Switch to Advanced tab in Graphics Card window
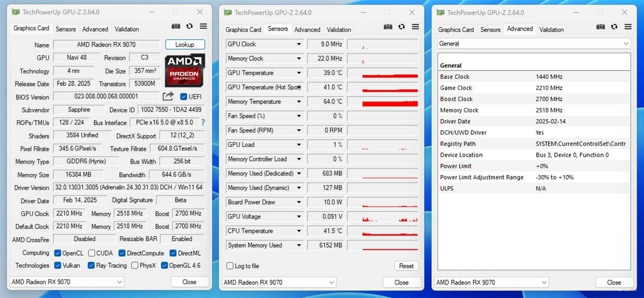The width and height of the screenshot is (644, 298). point(95,29)
